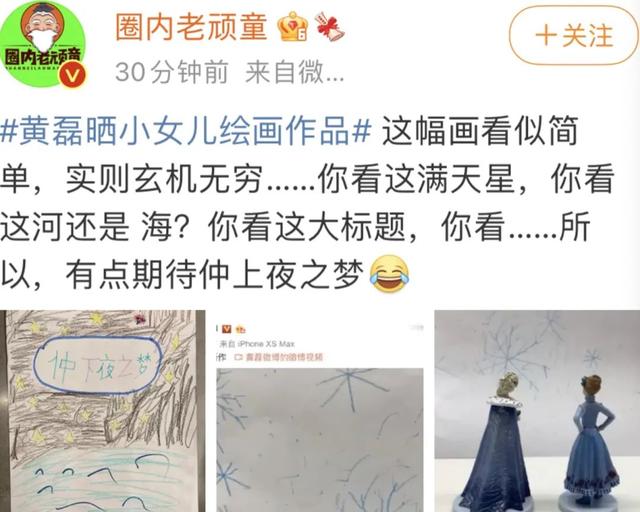Click the Anna figurine in right photo
Viewport: 640px width, 512px height.
tap(591, 441)
